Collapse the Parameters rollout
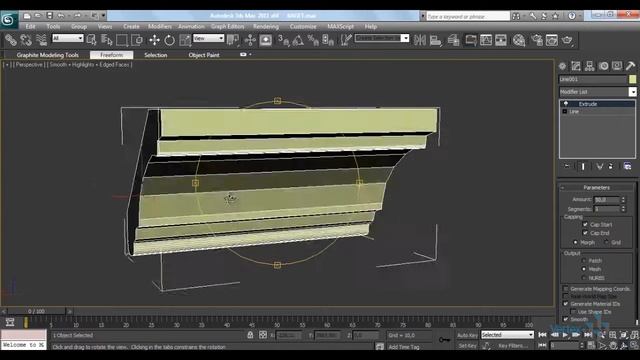Viewport: 640px width, 360px height. click(x=597, y=187)
